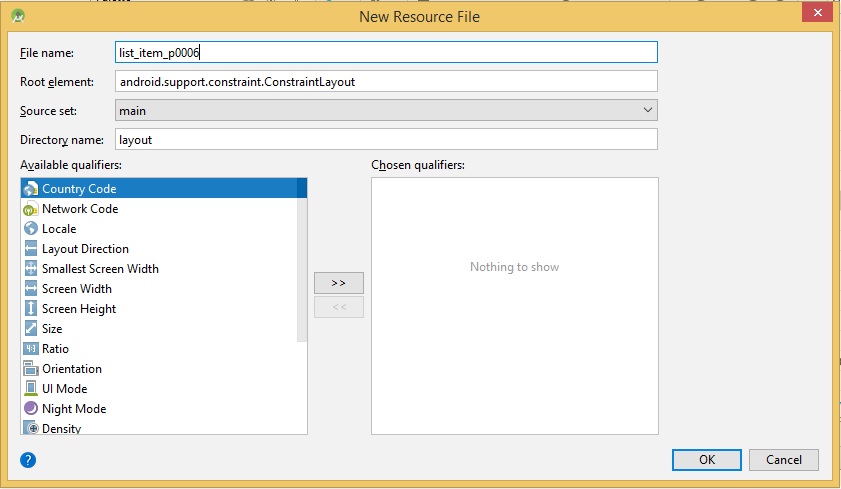The image size is (841, 489).
Task: Select Orientation in available qualifiers
Action: point(72,369)
